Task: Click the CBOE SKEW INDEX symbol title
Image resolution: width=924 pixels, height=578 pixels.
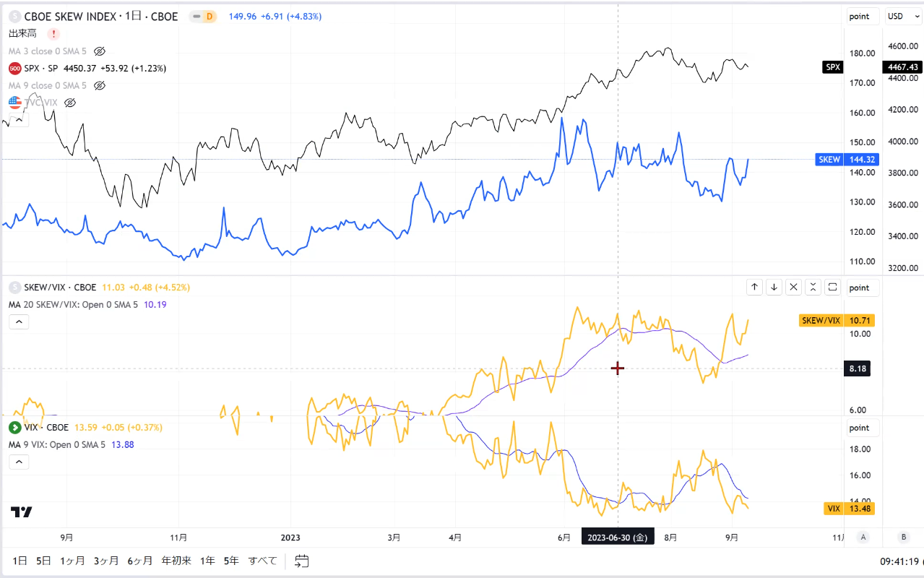Action: tap(101, 17)
